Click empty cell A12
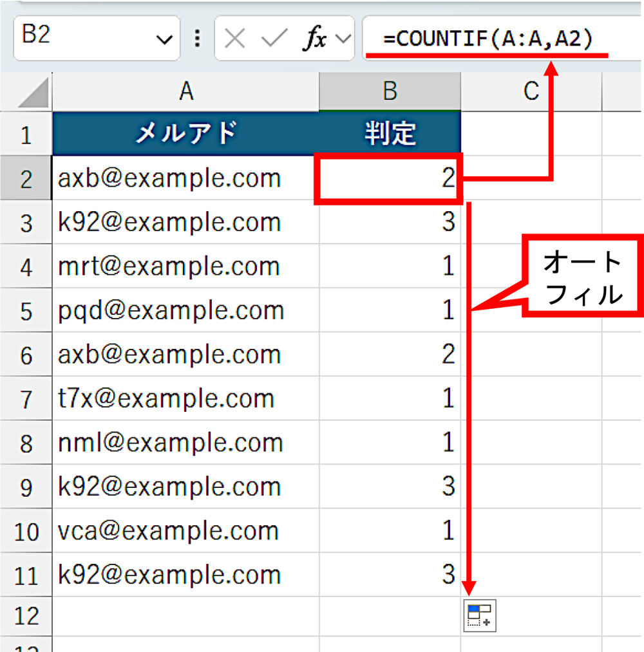Viewport: 644px width, 652px height. point(185,616)
